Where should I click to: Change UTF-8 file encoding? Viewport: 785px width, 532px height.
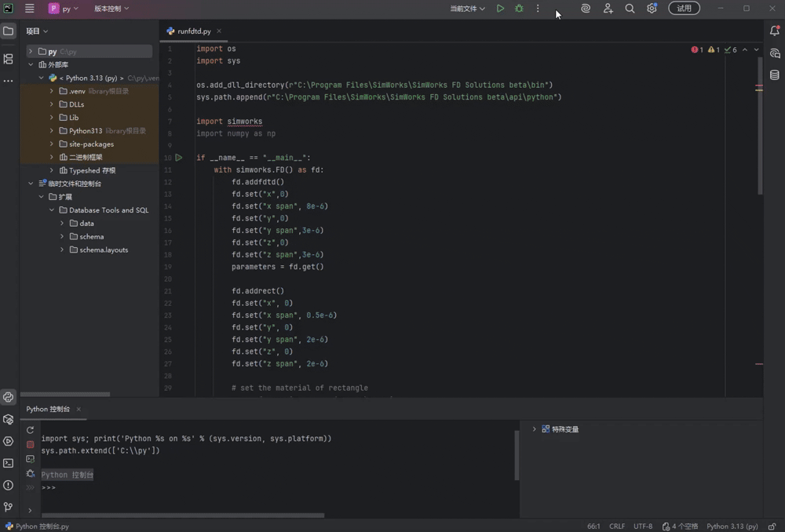point(643,527)
